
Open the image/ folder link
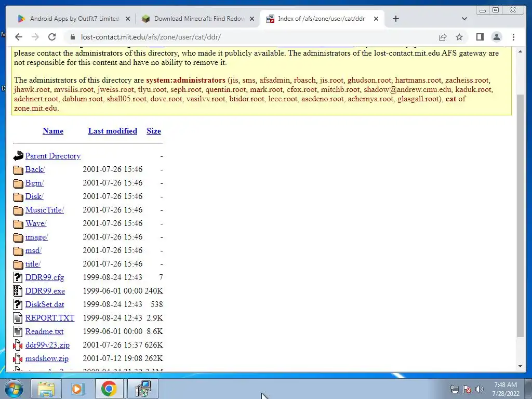point(37,237)
